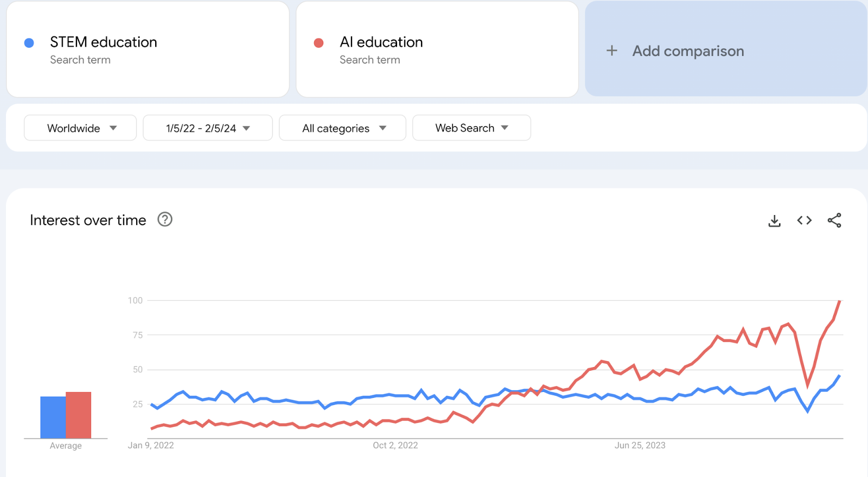This screenshot has width=868, height=477.
Task: Open the Web Search type dropdown
Action: pos(471,128)
